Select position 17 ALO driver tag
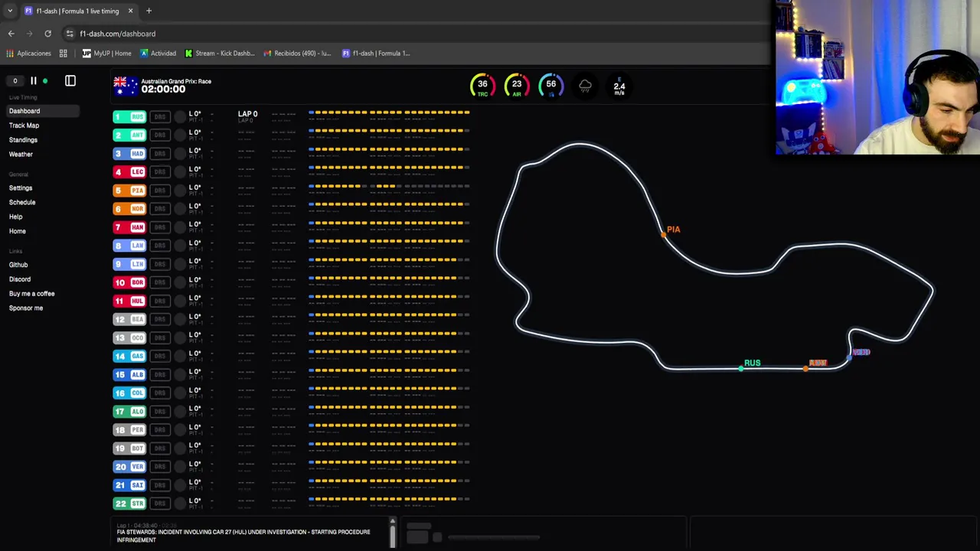980x551 pixels. [129, 411]
